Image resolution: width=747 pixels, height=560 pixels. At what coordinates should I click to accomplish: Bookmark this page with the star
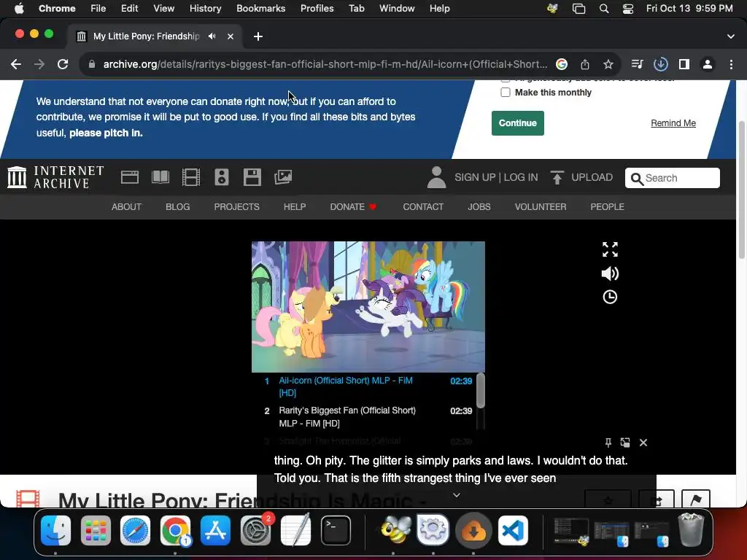[x=608, y=64]
